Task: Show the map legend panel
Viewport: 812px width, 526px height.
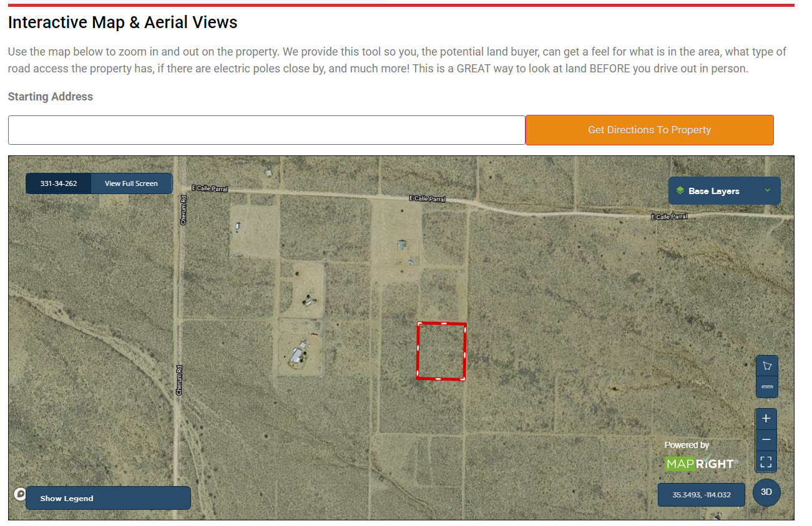Action: click(x=108, y=498)
